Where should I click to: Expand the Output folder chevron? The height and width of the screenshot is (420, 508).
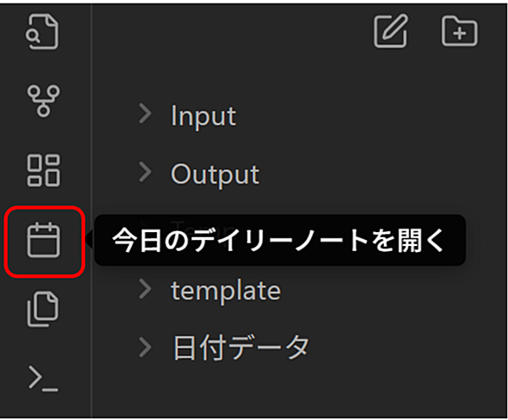[145, 171]
